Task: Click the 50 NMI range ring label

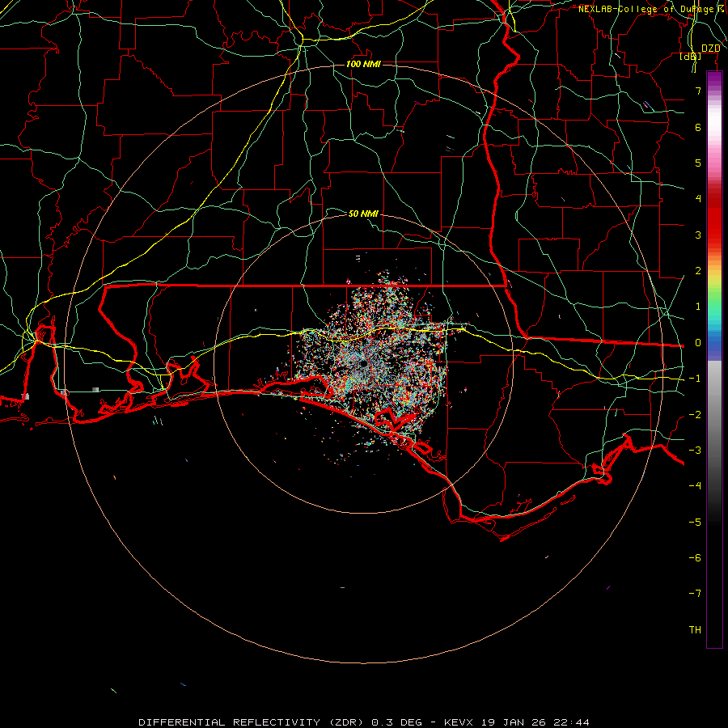Action: (x=363, y=214)
